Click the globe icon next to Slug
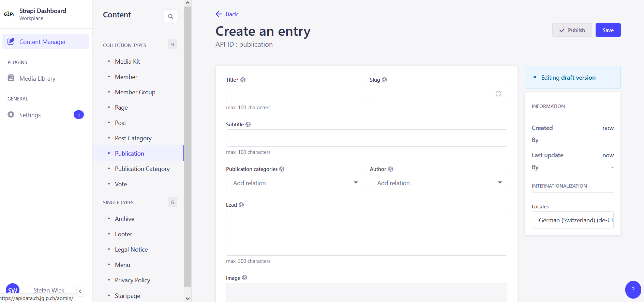Image resolution: width=644 pixels, height=302 pixels. point(384,80)
